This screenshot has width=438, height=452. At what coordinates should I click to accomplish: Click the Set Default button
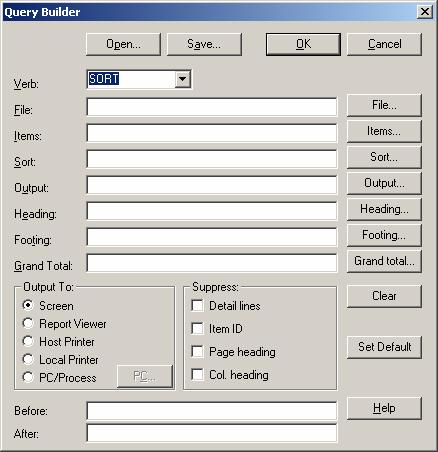point(384,347)
